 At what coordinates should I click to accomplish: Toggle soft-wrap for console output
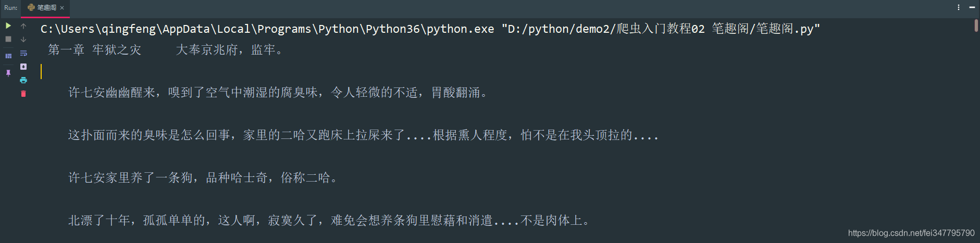tap(23, 53)
